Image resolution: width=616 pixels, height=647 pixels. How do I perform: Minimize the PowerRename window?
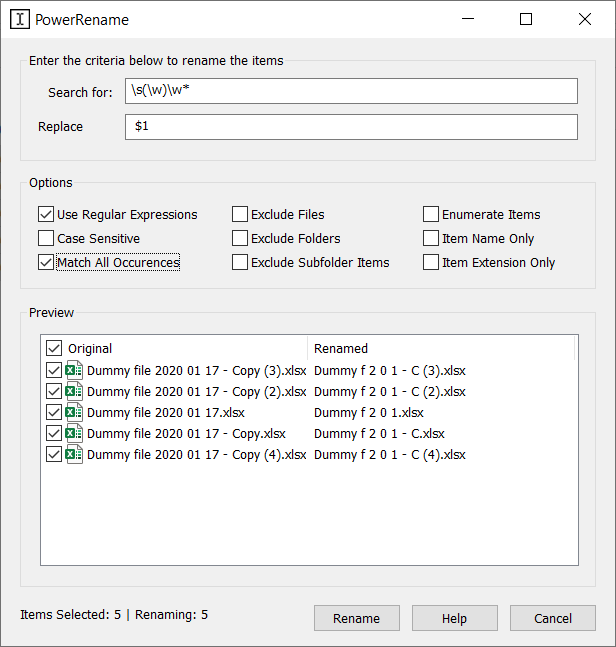(468, 19)
